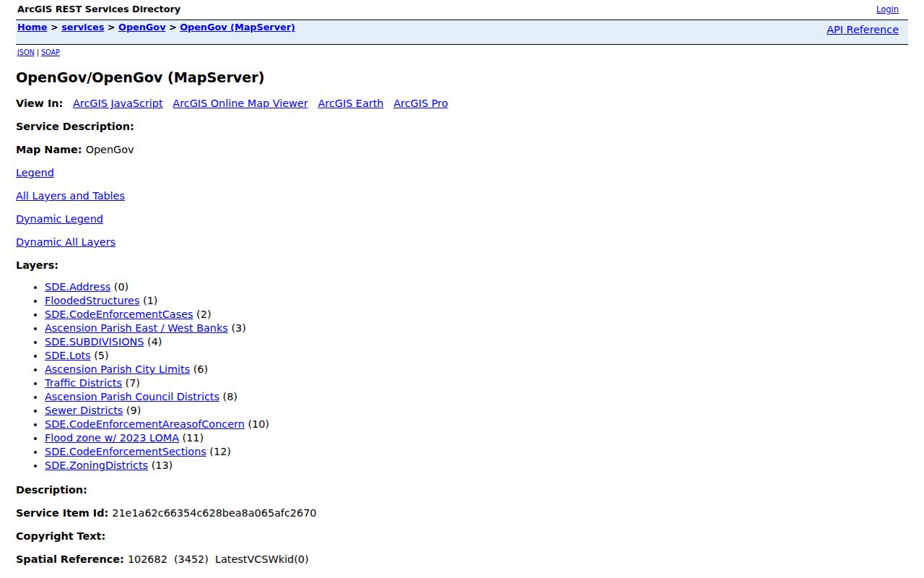View the JSON format link

click(x=26, y=53)
